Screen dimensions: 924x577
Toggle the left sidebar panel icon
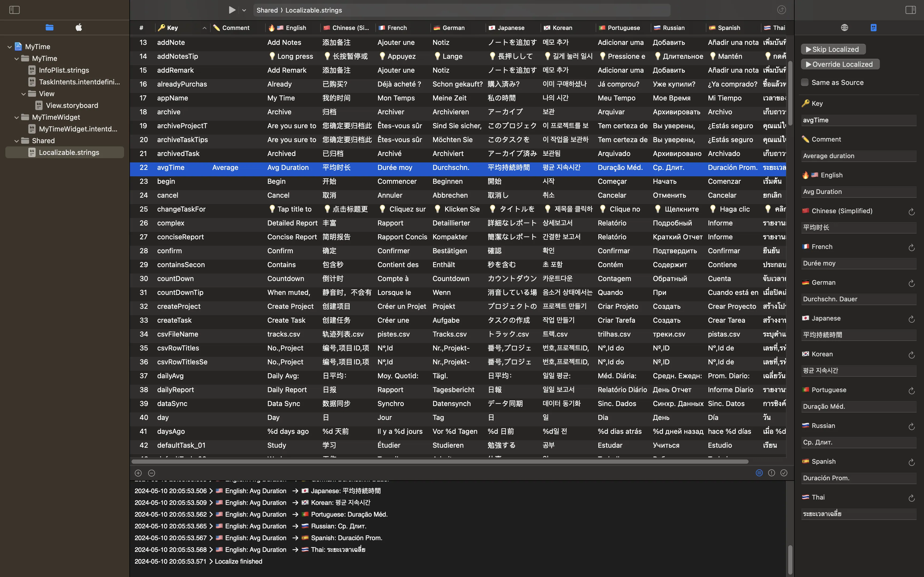[14, 10]
